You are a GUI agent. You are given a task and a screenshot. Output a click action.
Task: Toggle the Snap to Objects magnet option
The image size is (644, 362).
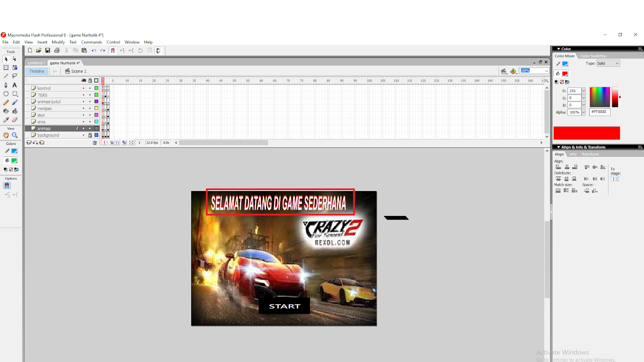coord(7,185)
